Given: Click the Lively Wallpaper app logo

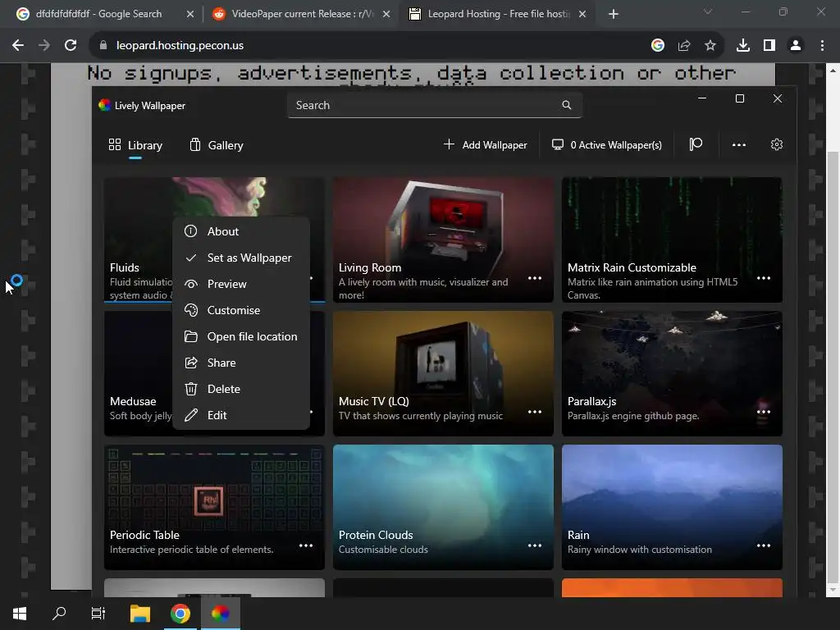Looking at the screenshot, I should click(104, 105).
